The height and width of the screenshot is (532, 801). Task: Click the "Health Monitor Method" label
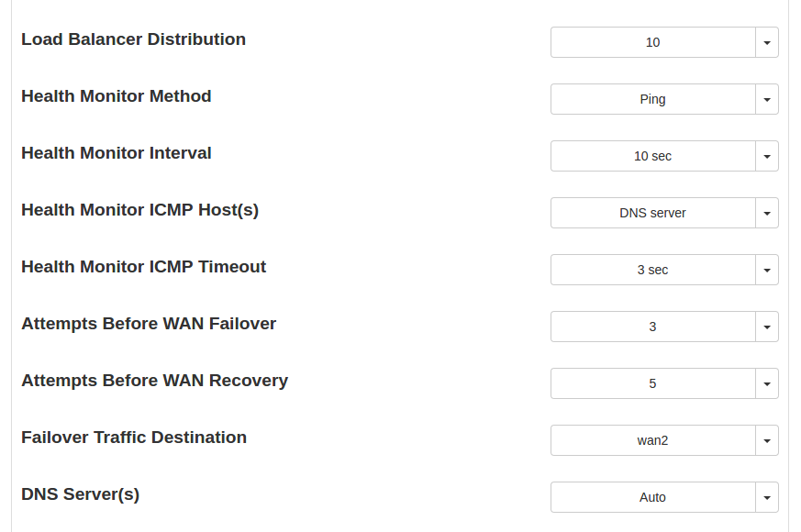pos(117,96)
